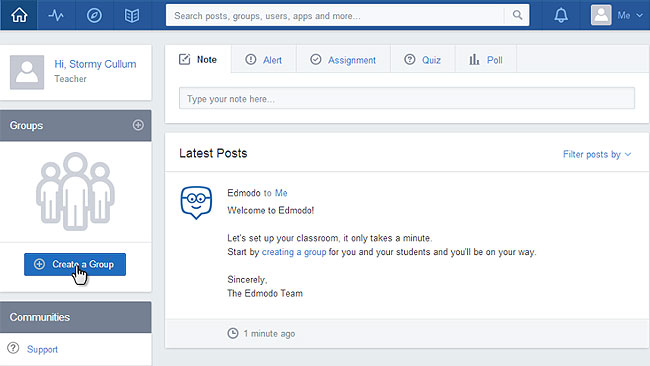This screenshot has height=366, width=650.
Task: Click the search posts input field
Action: (x=335, y=15)
